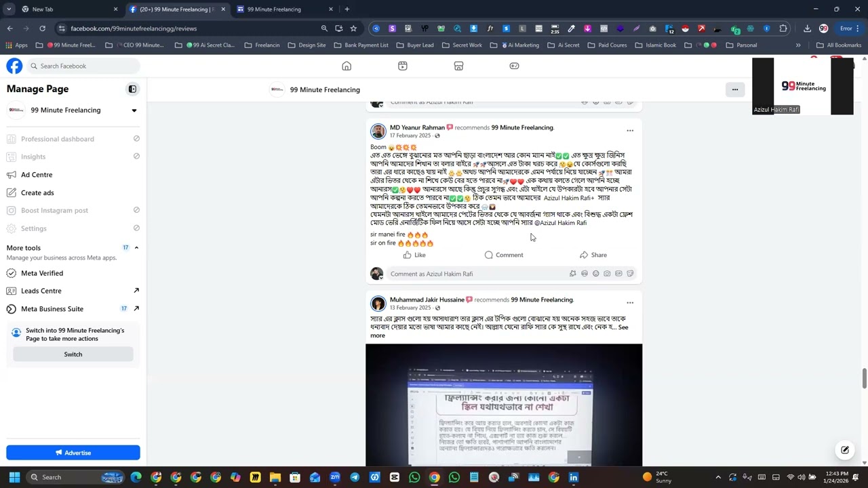Open Chrome downloads icon
This screenshot has width=868, height=488.
pos(807,28)
